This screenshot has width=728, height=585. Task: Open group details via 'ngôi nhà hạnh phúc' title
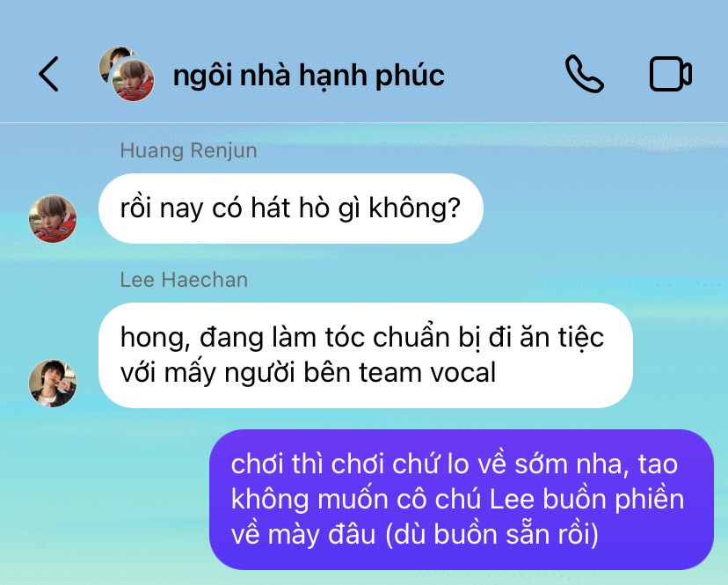309,75
